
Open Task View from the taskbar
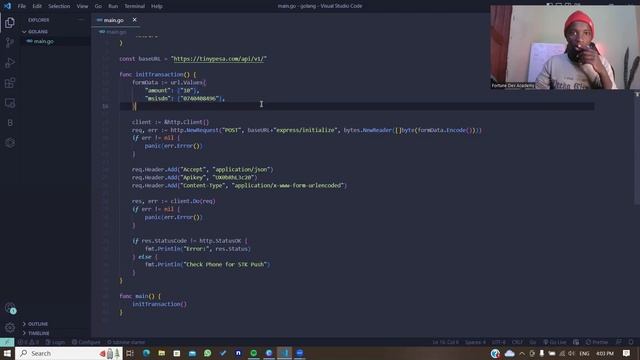(x=130, y=353)
